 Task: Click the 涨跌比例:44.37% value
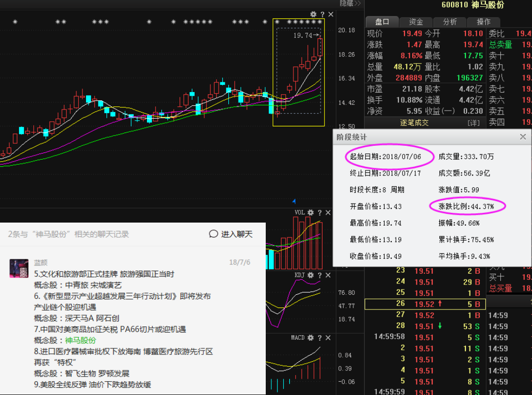click(x=466, y=207)
